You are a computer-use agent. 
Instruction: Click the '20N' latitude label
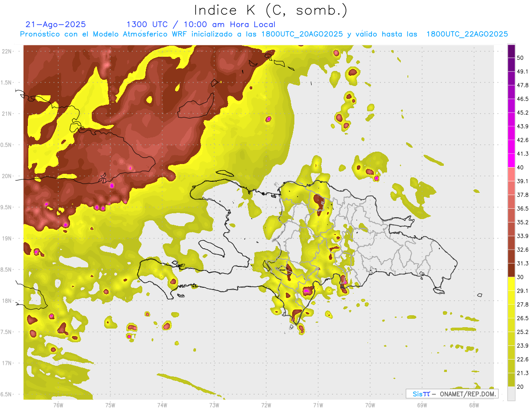[x=8, y=176]
